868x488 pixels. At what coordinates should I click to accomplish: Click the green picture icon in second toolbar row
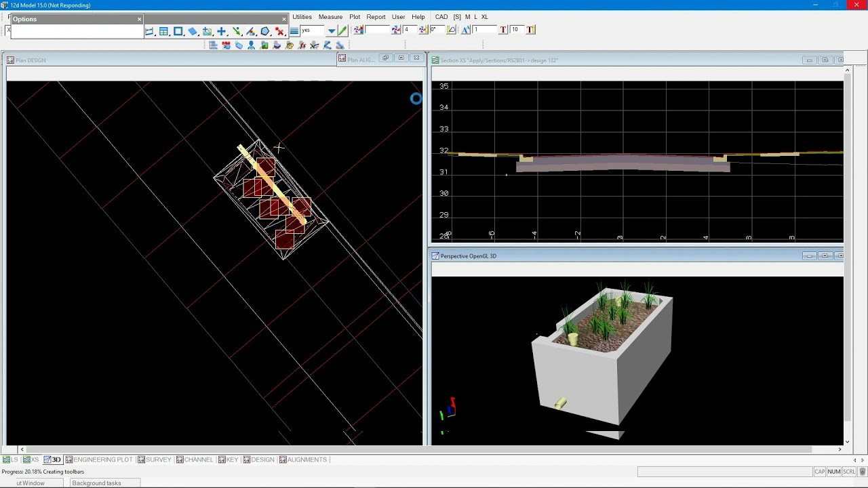264,45
